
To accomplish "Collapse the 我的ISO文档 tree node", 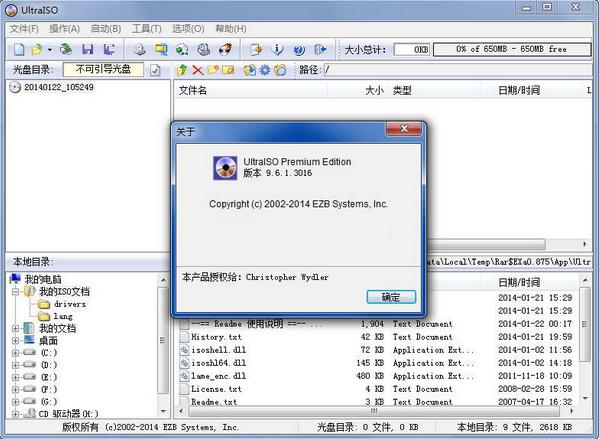I will [15, 292].
